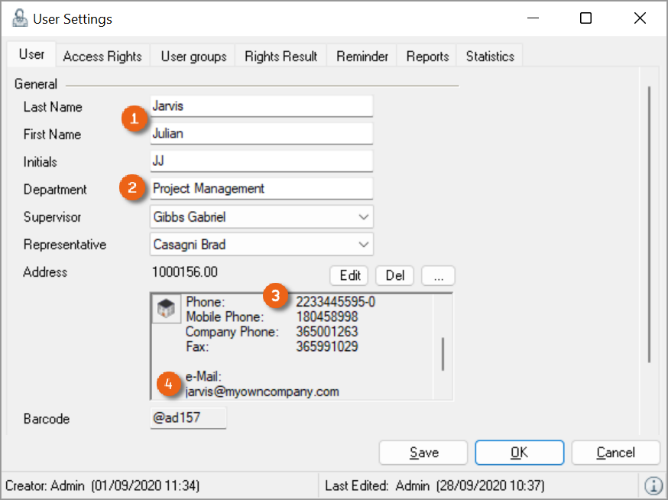Select the Reminder tab

(x=362, y=56)
